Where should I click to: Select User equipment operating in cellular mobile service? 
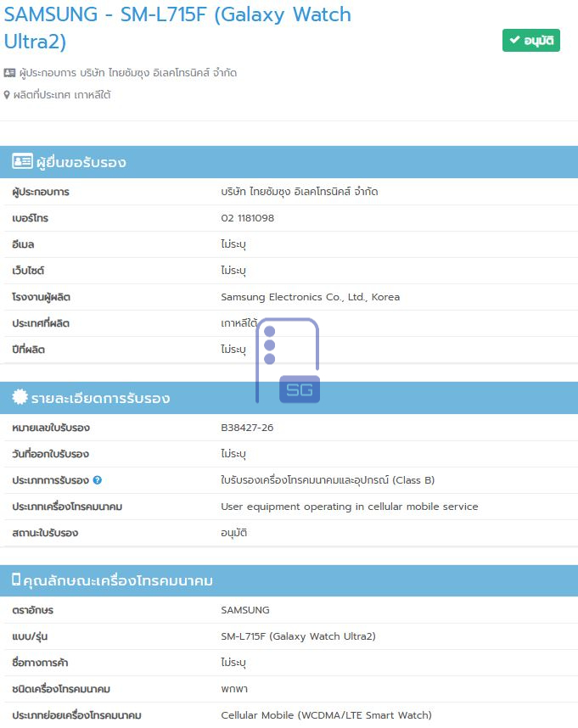coord(350,507)
